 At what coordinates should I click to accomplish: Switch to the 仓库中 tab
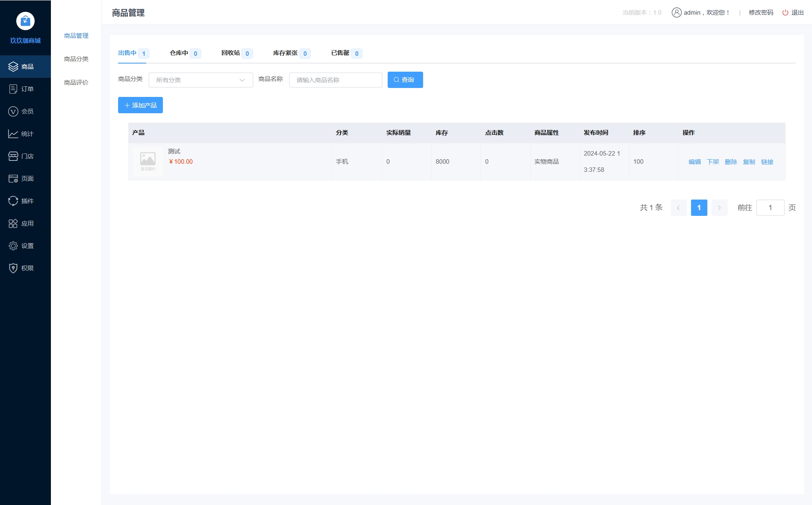(x=179, y=53)
